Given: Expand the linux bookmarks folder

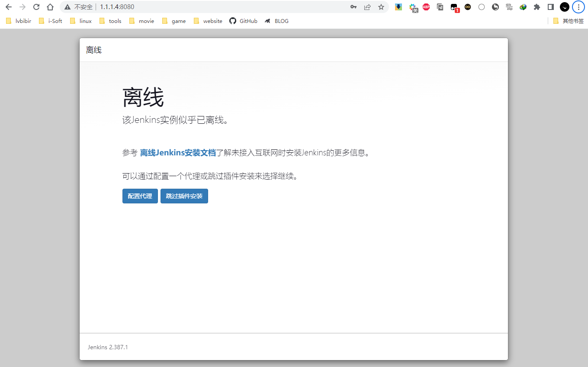Looking at the screenshot, I should click(81, 21).
